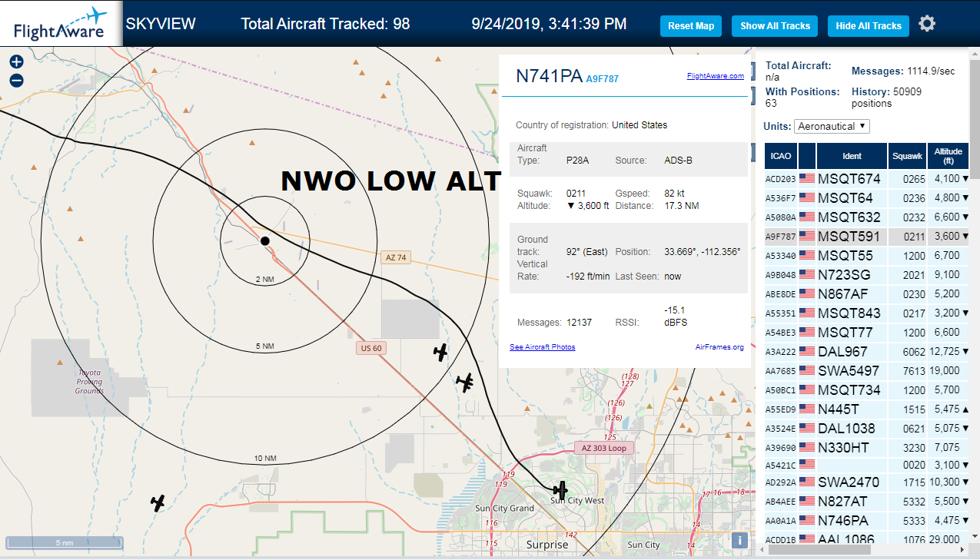Select the aircraft icon closest to US 60 label
This screenshot has height=560, width=980.
coord(440,353)
